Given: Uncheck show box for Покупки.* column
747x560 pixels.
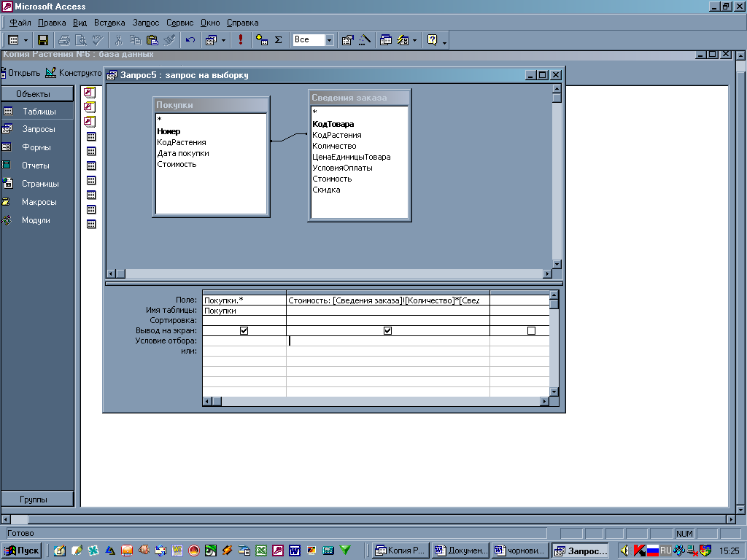Looking at the screenshot, I should coord(244,330).
